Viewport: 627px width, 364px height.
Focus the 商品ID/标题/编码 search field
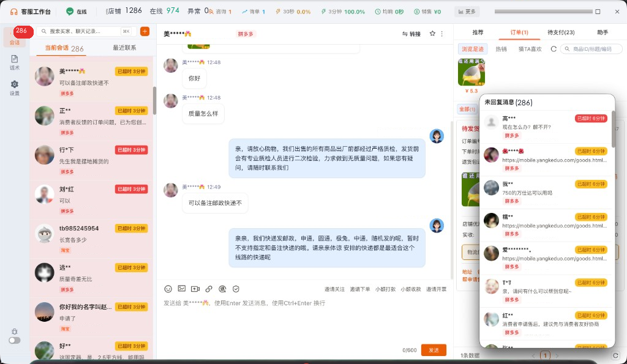pos(591,49)
